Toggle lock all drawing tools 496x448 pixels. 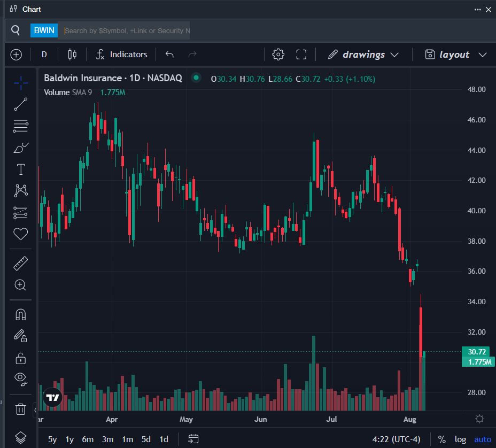21,358
